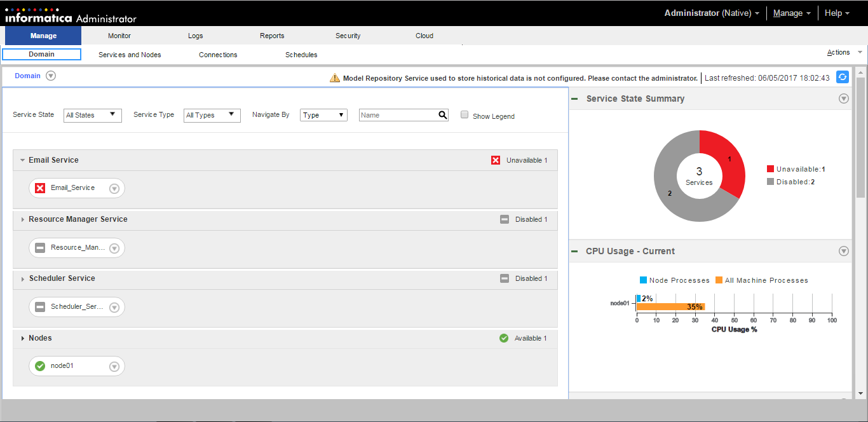Click the refresh icon beside Last refreshed
This screenshot has height=422, width=868.
tap(842, 78)
